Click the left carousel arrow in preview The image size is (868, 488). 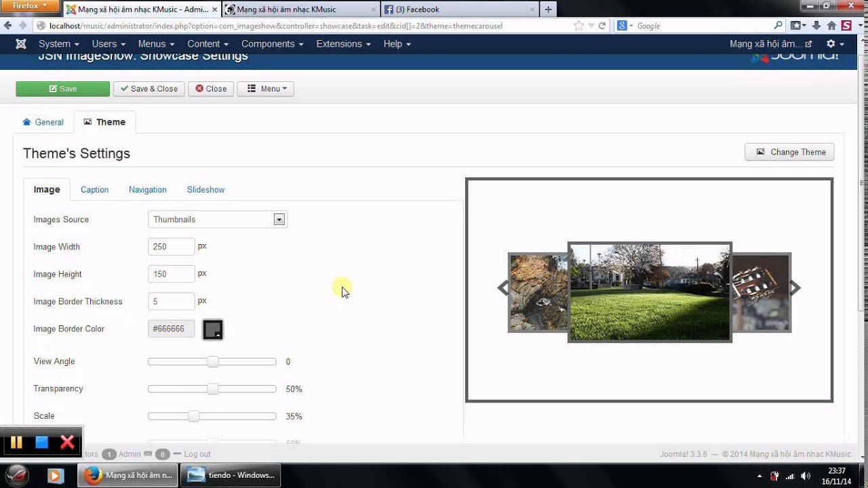pyautogui.click(x=502, y=288)
